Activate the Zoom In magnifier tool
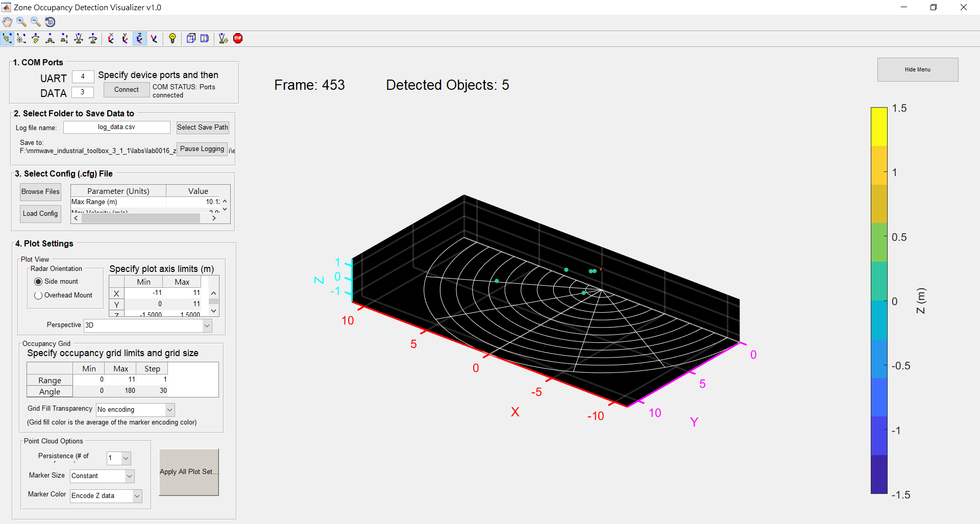980x524 pixels. coord(21,21)
